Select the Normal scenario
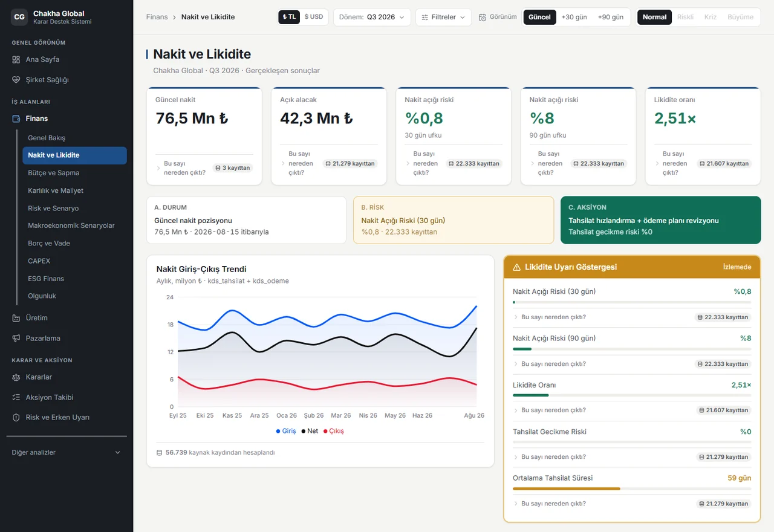This screenshot has height=532, width=774. pos(655,17)
